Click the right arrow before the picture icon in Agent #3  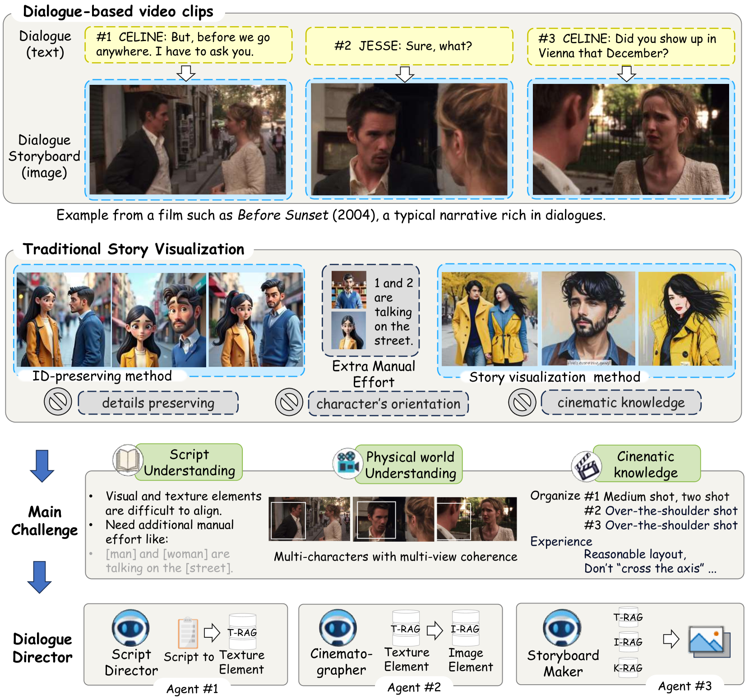(671, 639)
